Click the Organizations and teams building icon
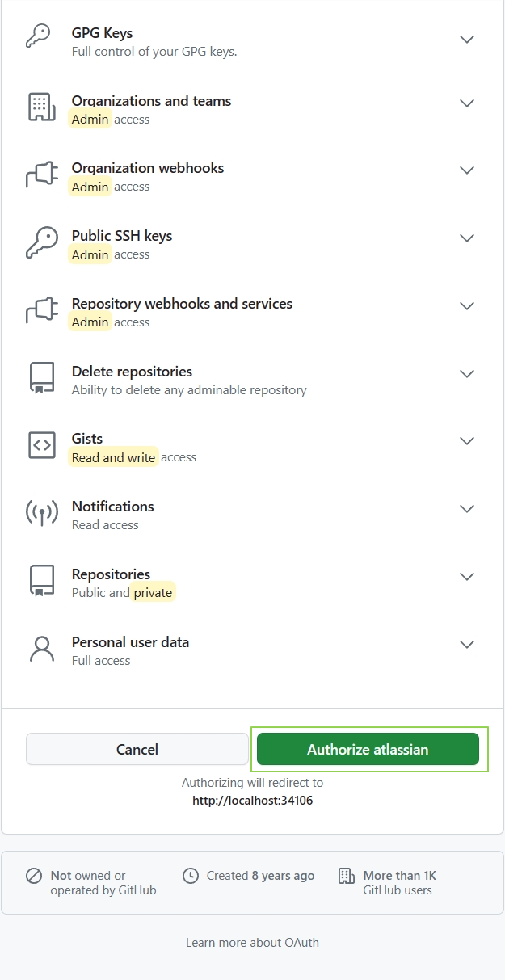This screenshot has width=505, height=980. click(41, 107)
